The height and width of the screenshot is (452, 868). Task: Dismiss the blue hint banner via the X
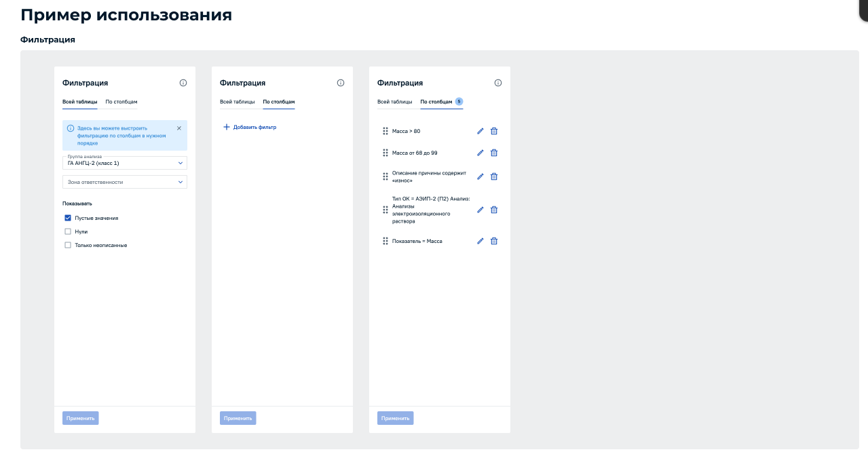coord(179,127)
